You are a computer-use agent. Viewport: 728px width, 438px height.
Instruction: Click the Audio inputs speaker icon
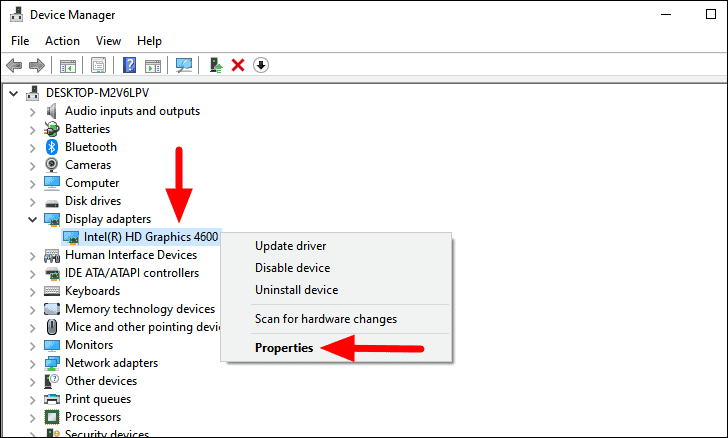pos(52,111)
